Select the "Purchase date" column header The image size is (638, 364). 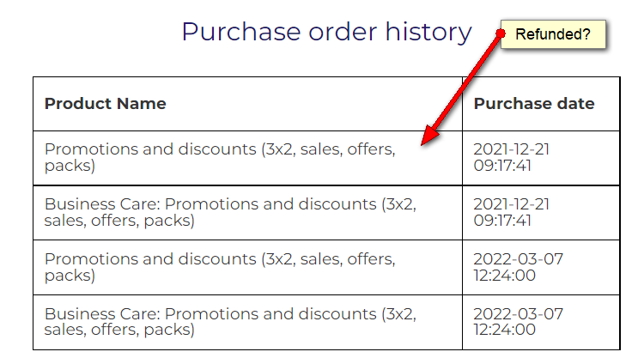(x=533, y=104)
